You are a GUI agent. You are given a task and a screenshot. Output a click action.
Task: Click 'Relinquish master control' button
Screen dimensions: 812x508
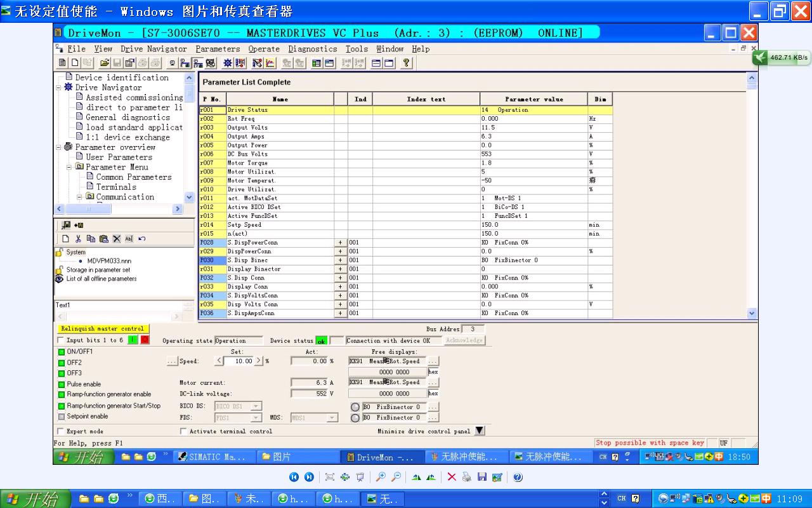103,329
